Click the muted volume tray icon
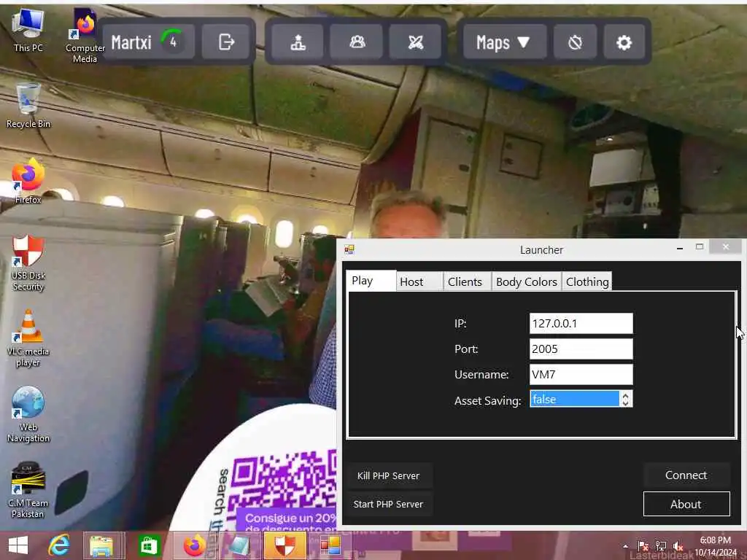This screenshot has width=747, height=560. click(x=678, y=545)
